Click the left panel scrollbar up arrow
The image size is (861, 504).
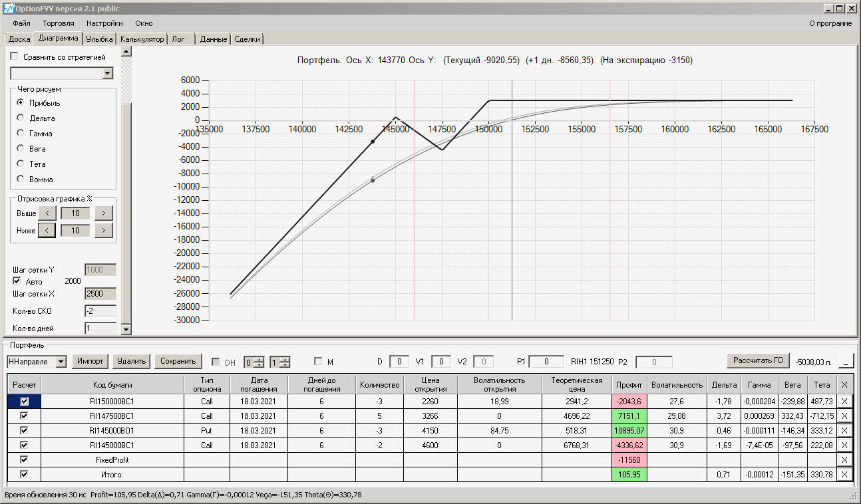(x=126, y=51)
